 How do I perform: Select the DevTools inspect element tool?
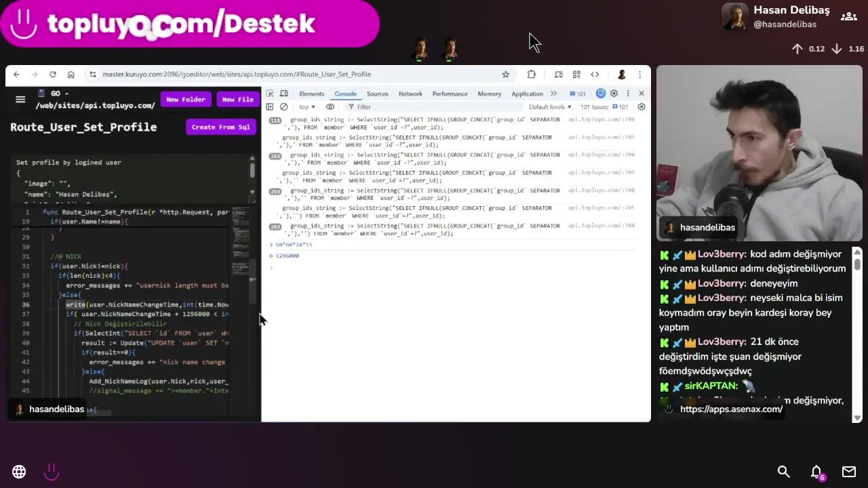pos(270,94)
